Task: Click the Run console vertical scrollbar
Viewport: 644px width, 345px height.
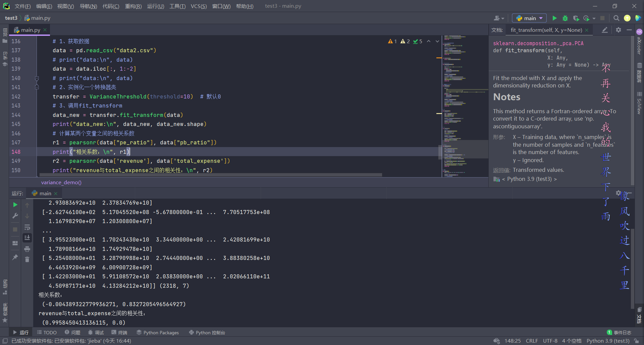Action: click(x=632, y=268)
